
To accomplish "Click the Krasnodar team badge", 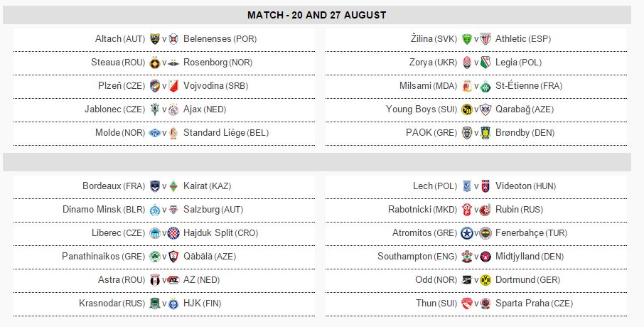I will pos(155,304).
